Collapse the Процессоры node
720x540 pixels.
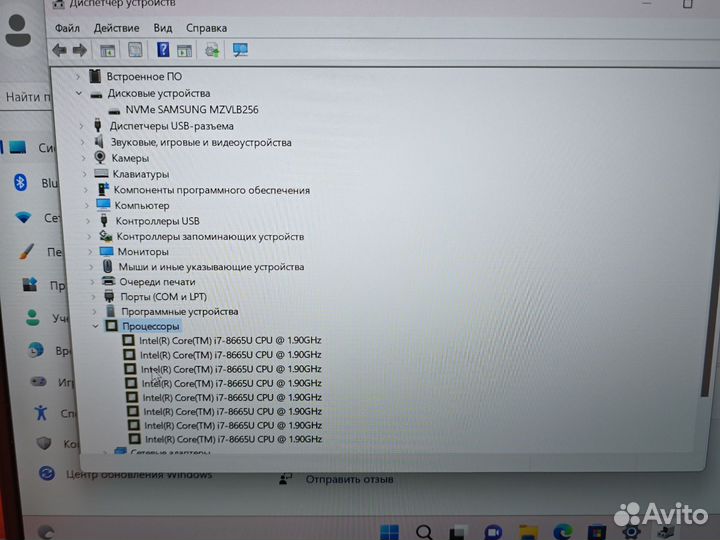coord(96,326)
